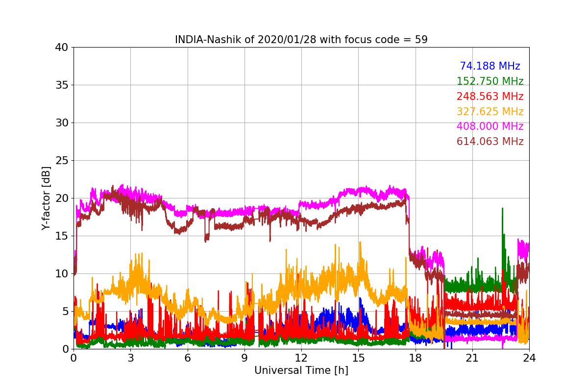
Task: Select the 408.000 MHz legend label
Action: click(x=490, y=126)
